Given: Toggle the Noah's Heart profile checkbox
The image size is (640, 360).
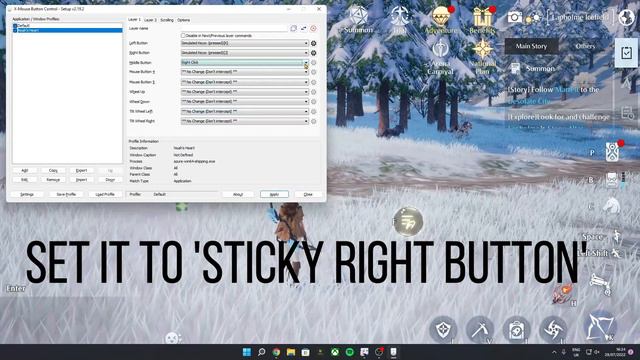Looking at the screenshot, I should 15,30.
